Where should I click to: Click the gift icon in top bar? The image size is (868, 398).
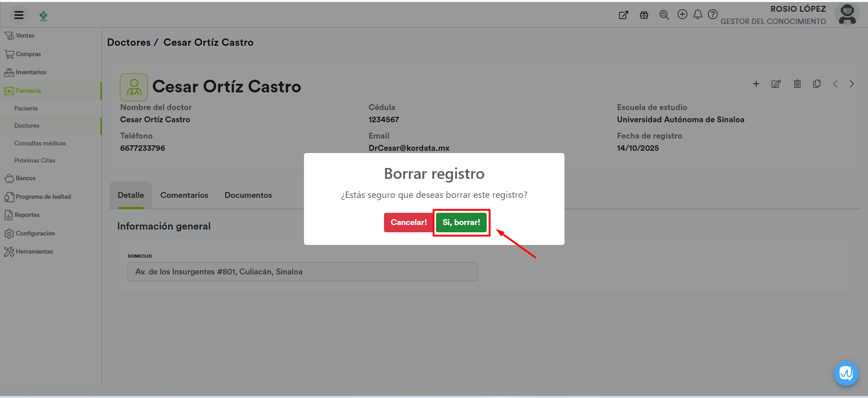[x=644, y=15]
